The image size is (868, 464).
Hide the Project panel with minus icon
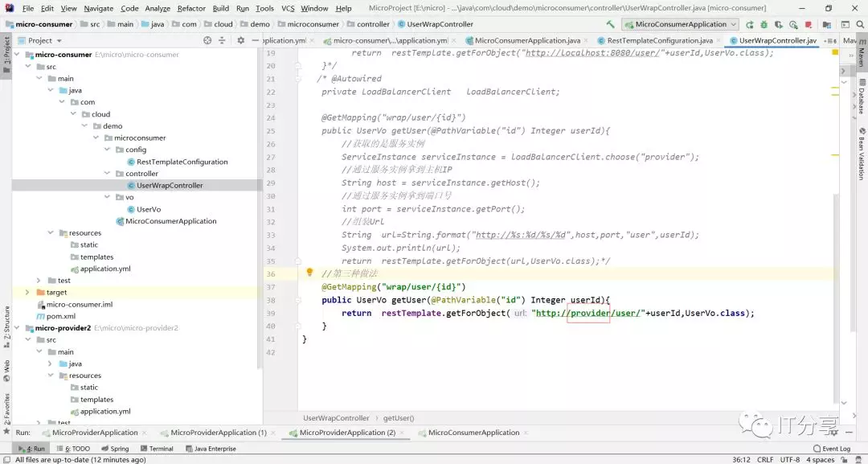(256, 40)
